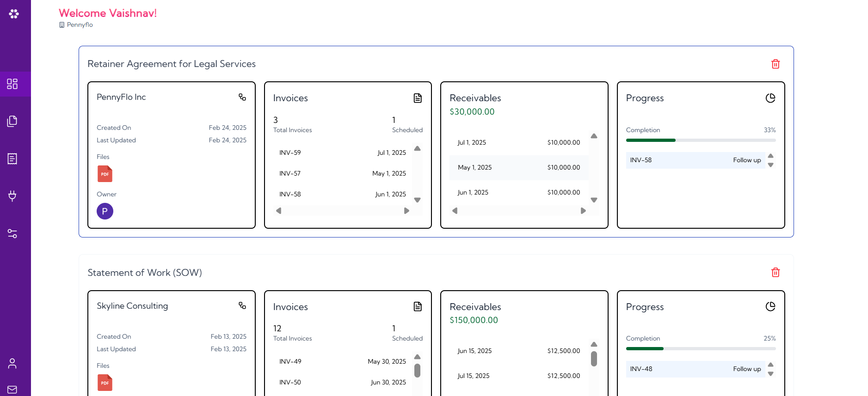Click the link icon on PennyFlo Inc card
This screenshot has height=396, width=868.
tap(242, 97)
